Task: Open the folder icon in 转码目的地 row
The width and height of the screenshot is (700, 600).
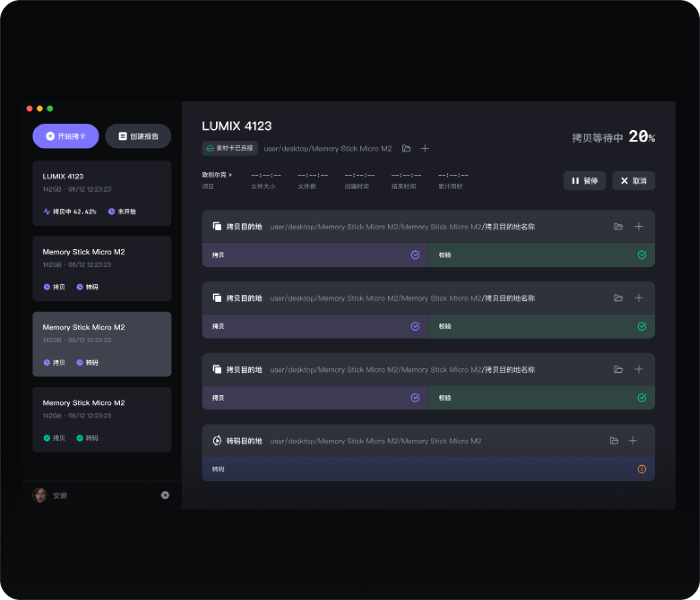Action: point(614,441)
